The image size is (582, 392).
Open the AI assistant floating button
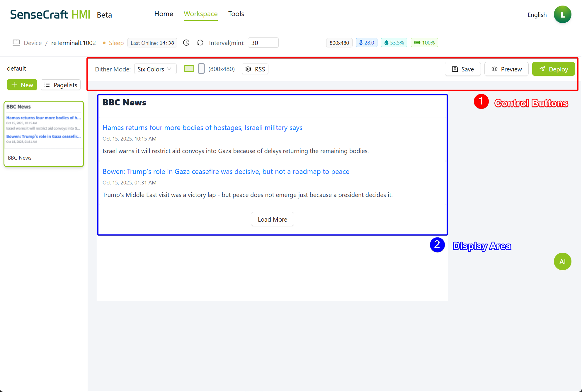pos(562,261)
